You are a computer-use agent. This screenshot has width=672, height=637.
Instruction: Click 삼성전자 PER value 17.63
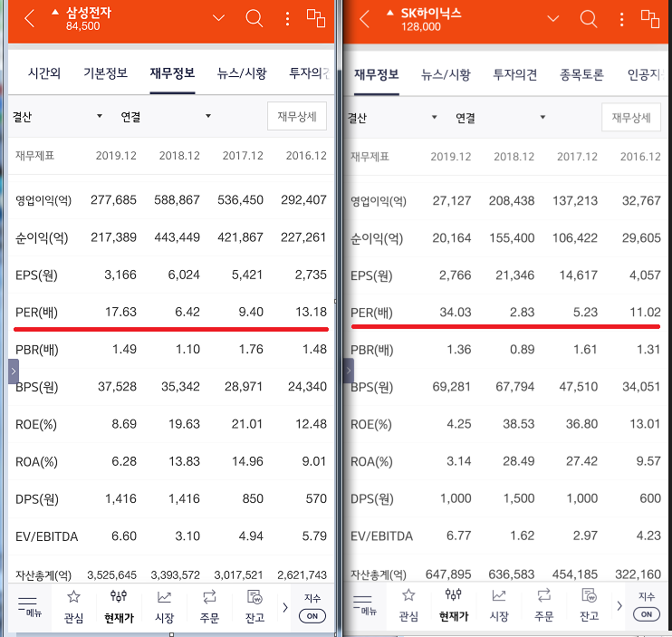(120, 312)
